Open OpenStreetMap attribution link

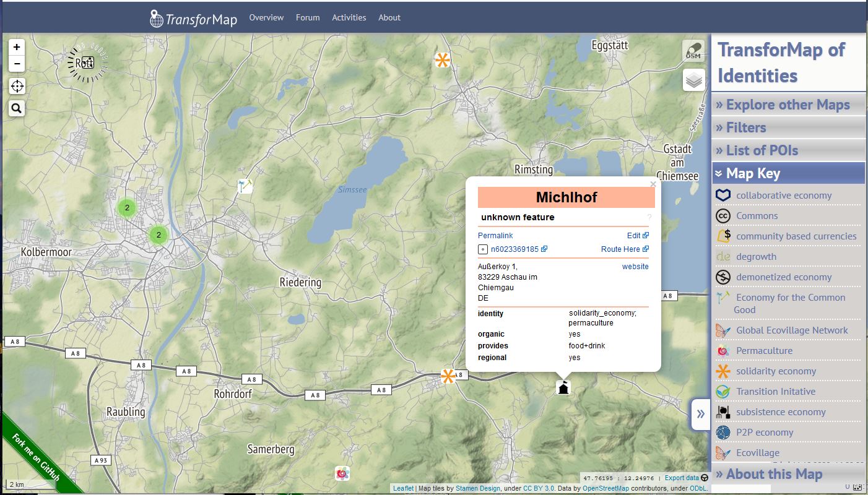point(605,488)
